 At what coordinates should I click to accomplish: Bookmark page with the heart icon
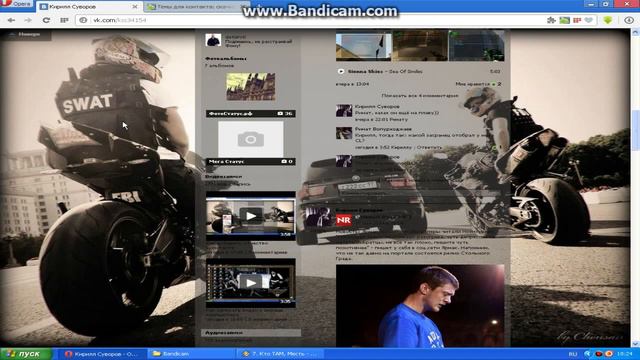[x=588, y=20]
